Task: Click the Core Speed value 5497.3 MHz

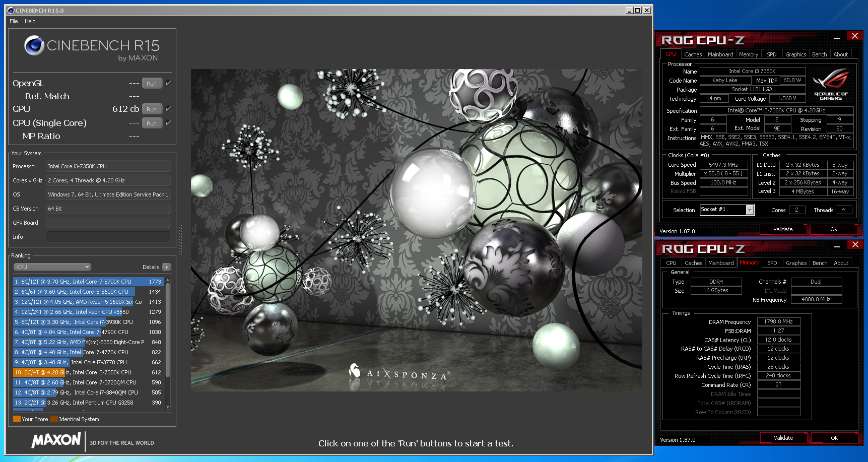Action: [723, 165]
